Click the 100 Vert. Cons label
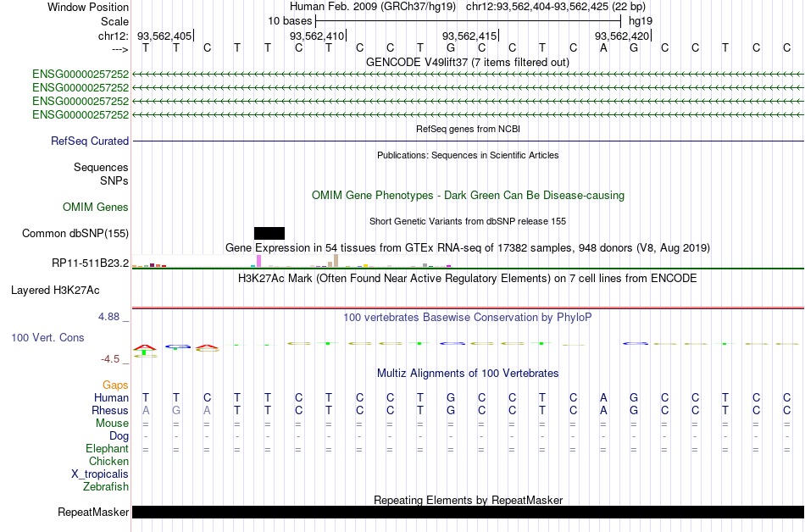 47,337
